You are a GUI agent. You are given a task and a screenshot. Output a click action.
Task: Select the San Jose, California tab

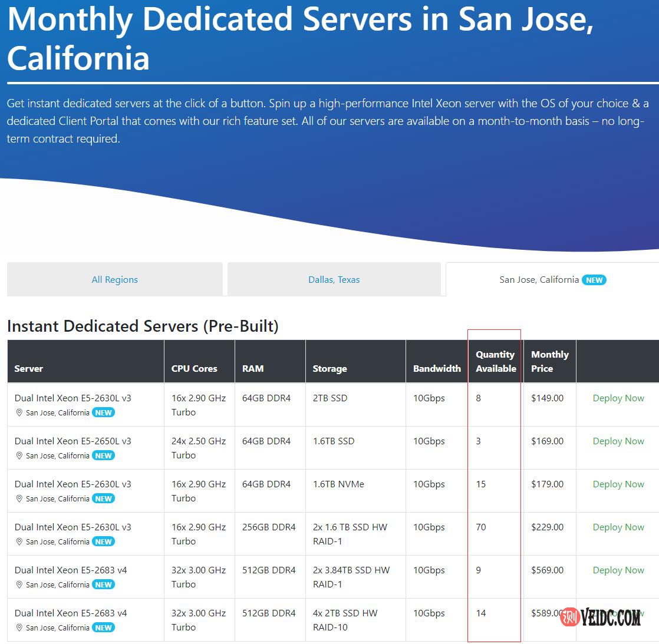(x=539, y=280)
